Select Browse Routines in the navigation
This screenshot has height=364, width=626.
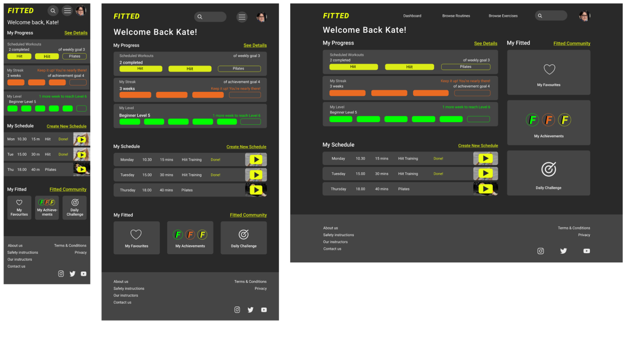(x=456, y=16)
